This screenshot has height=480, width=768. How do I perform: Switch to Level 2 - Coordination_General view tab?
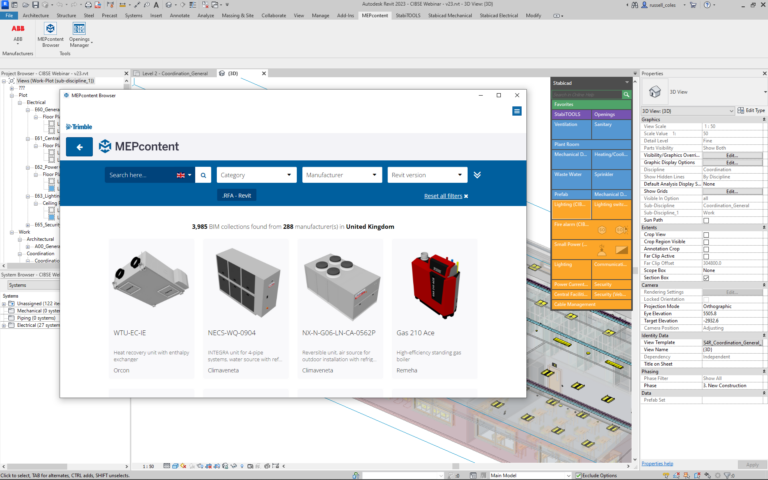point(174,73)
